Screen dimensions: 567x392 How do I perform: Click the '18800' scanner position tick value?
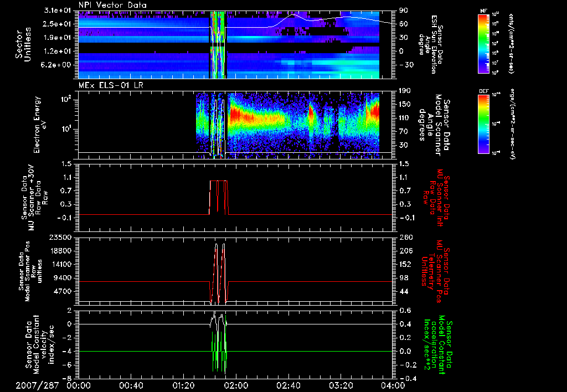[60, 251]
